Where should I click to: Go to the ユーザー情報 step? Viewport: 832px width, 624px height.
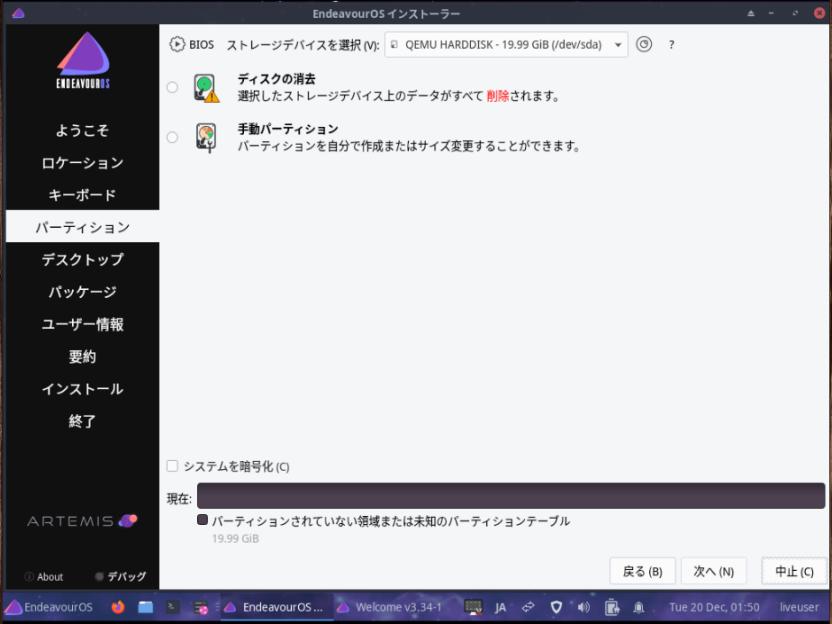click(82, 324)
